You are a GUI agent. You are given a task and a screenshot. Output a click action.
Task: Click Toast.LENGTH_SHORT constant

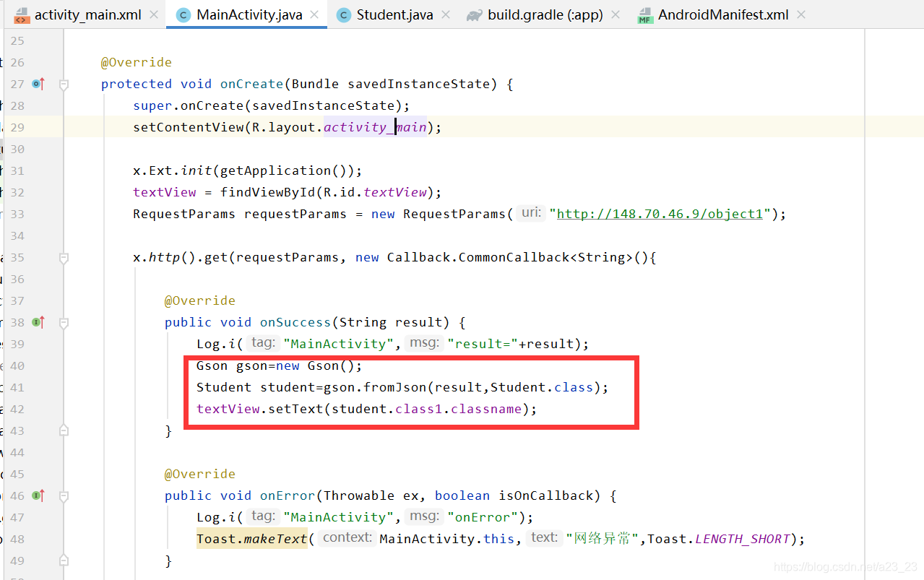(720, 539)
